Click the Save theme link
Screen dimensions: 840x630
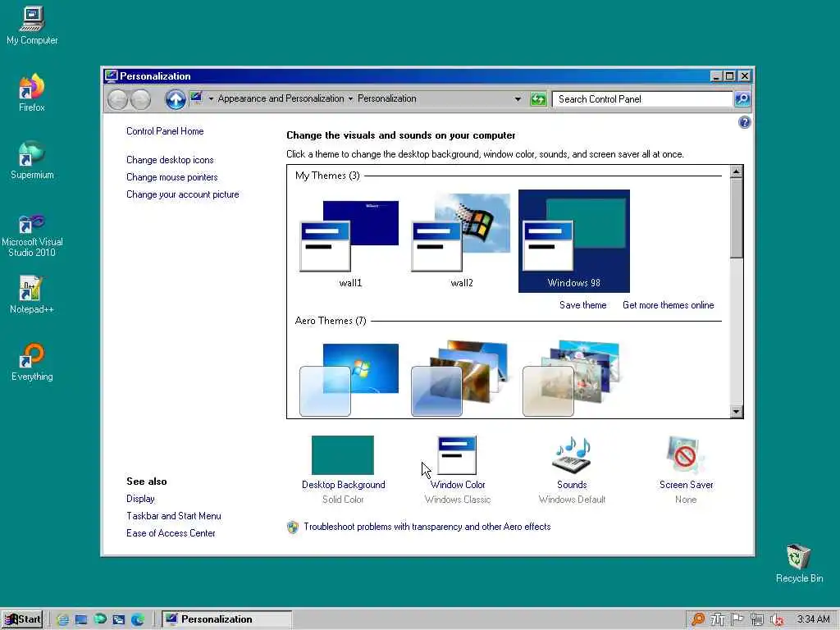[x=583, y=305]
